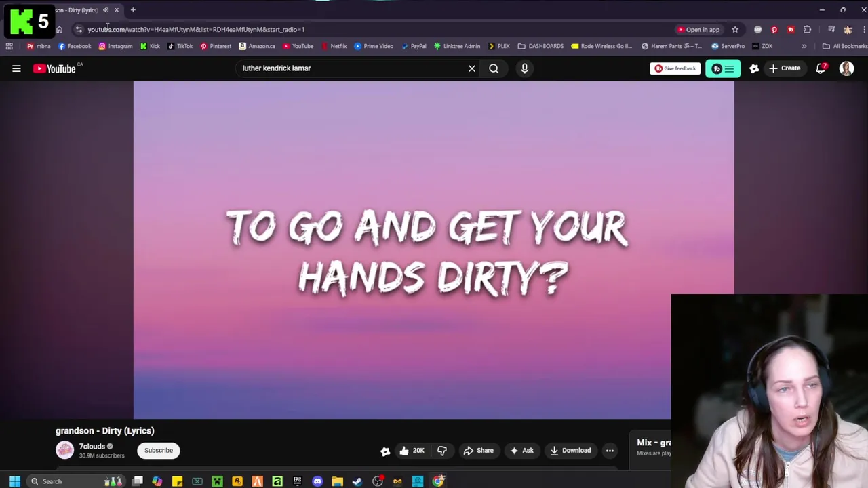Open the Instagram bookmark
Screen dimensions: 868x488
click(x=115, y=46)
